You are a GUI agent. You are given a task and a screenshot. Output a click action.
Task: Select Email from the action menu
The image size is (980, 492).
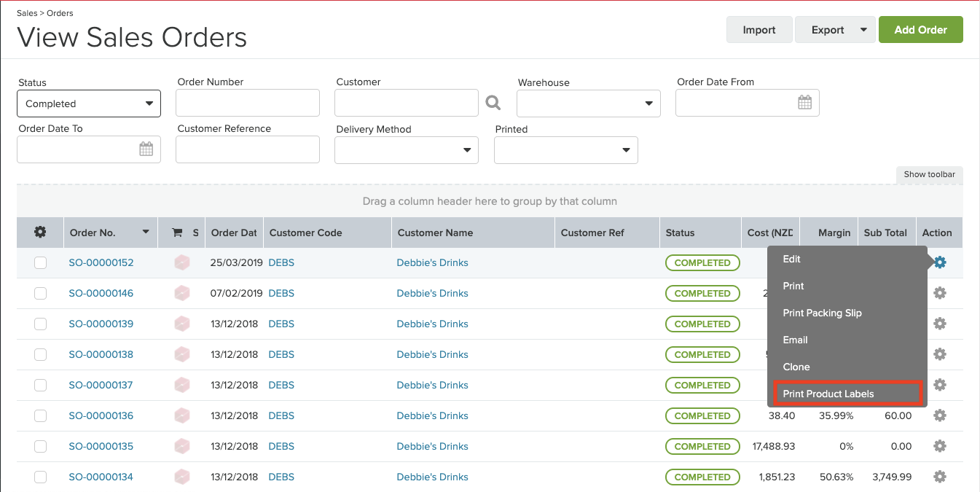pos(795,340)
